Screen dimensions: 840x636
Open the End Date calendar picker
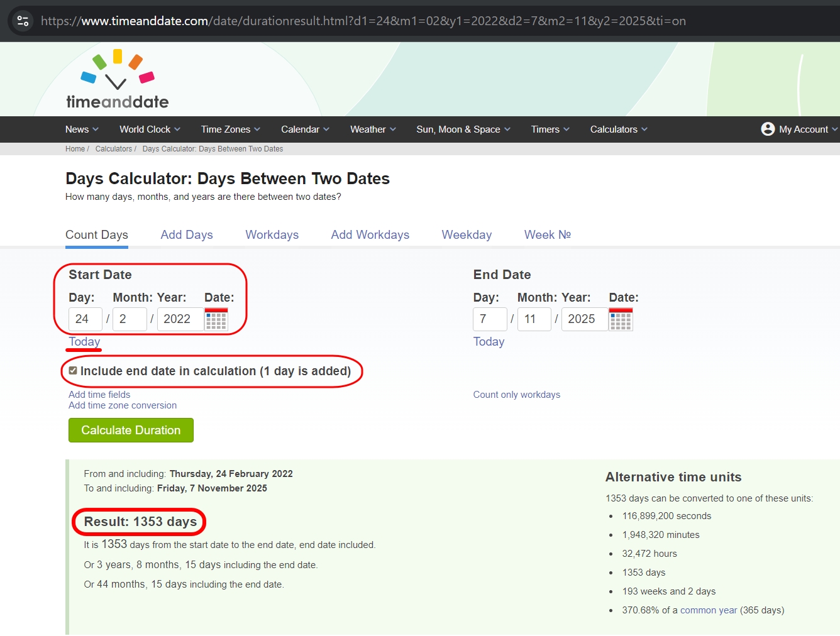tap(621, 319)
